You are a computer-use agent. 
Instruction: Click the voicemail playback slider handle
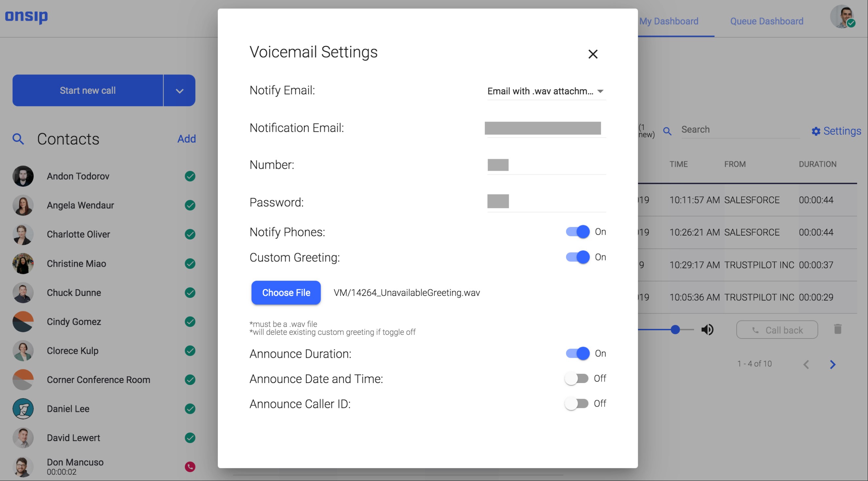(675, 330)
